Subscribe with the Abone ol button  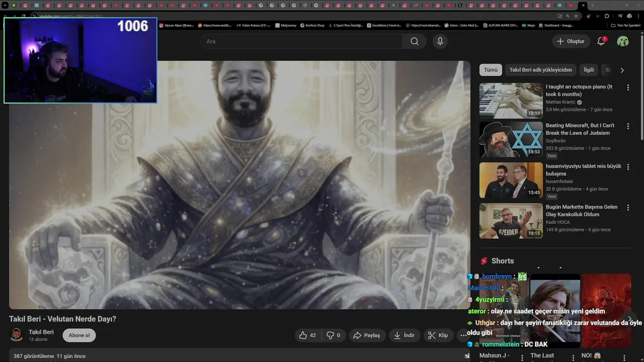click(x=79, y=335)
